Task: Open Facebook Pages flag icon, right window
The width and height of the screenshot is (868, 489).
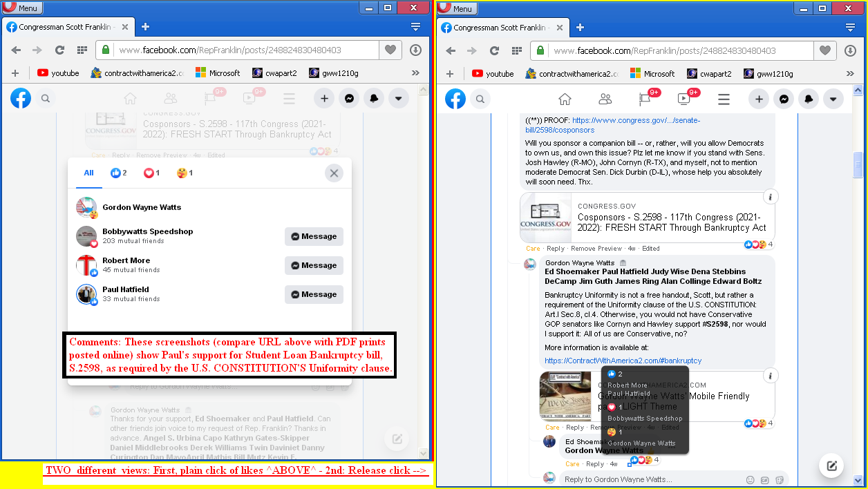Action: click(x=645, y=99)
